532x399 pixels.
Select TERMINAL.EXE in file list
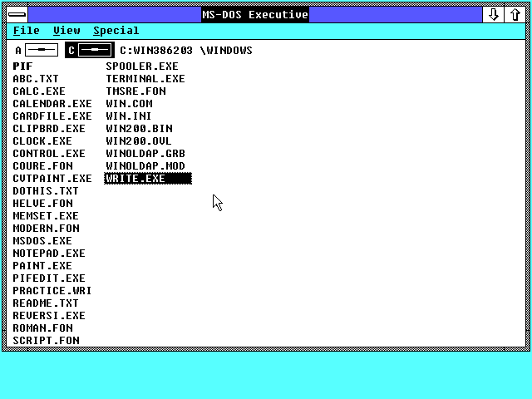click(x=145, y=79)
